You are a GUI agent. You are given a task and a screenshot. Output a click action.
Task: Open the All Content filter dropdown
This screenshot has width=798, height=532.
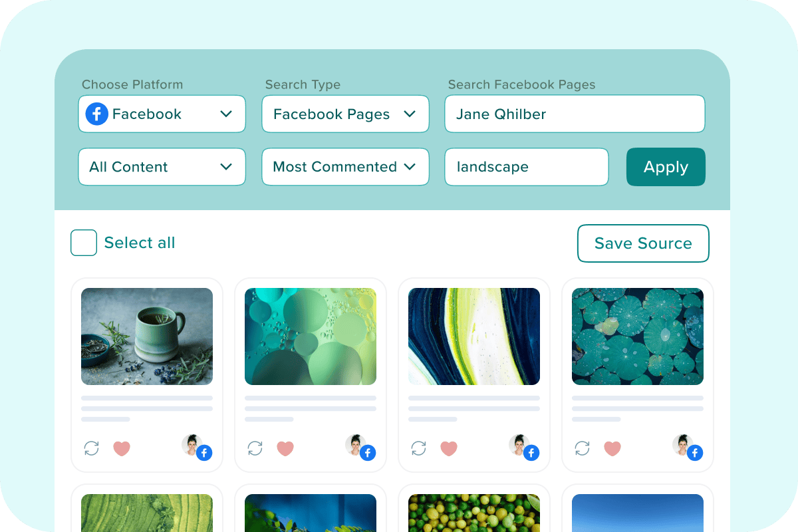162,167
